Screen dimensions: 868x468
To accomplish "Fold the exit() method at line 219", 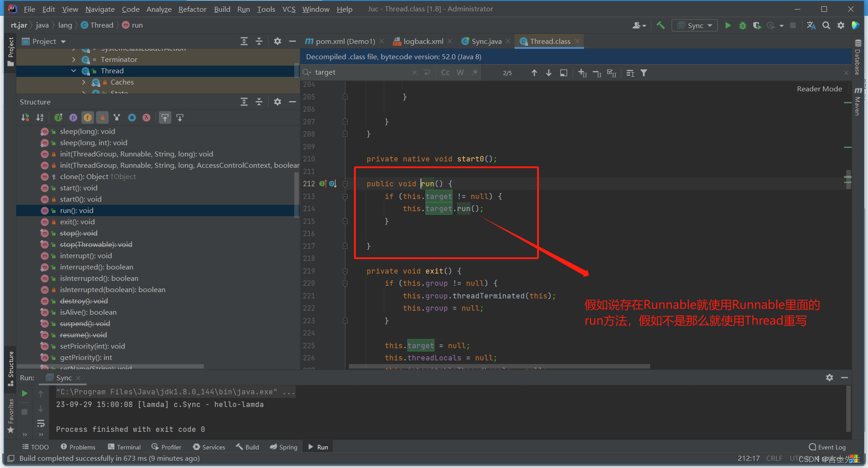I will (345, 271).
